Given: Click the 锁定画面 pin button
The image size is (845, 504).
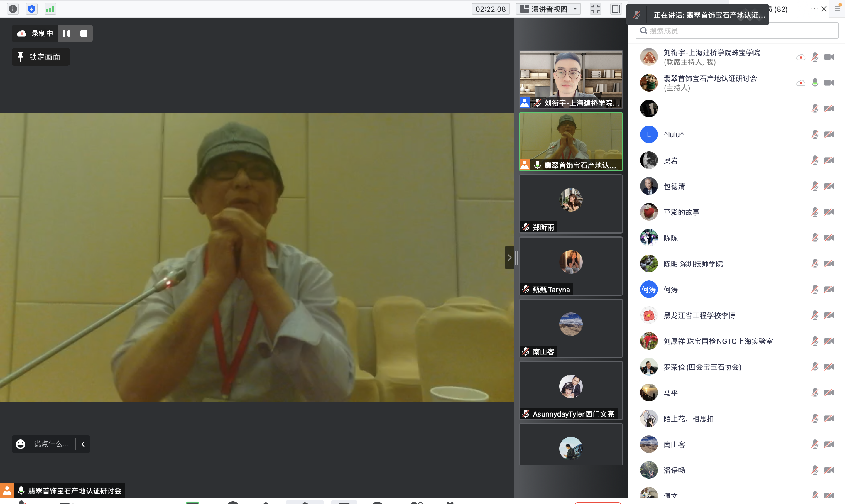Looking at the screenshot, I should tap(41, 57).
